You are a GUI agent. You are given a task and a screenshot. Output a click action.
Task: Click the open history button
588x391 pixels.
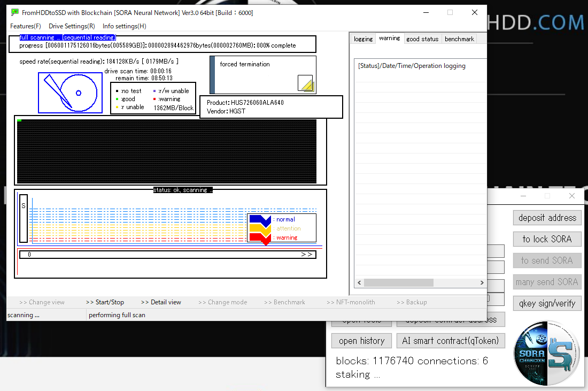coord(361,341)
